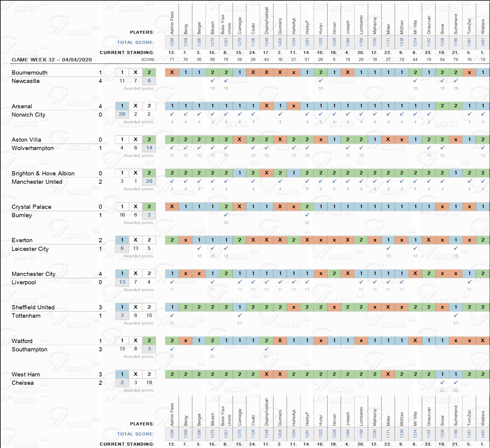
Task: Select the Gunners column header at bottom
Action: pyautogui.click(x=280, y=418)
